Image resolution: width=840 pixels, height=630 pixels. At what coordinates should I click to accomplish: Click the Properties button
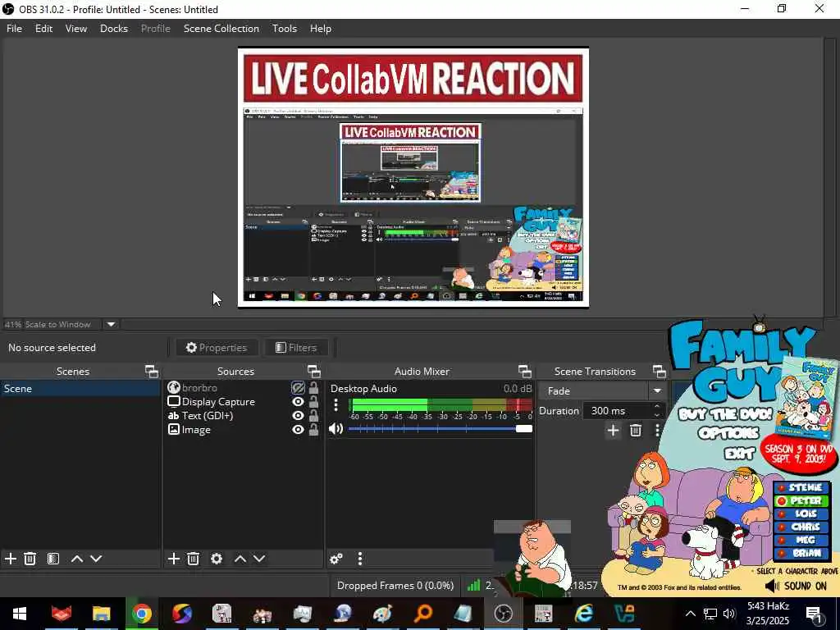click(x=217, y=348)
